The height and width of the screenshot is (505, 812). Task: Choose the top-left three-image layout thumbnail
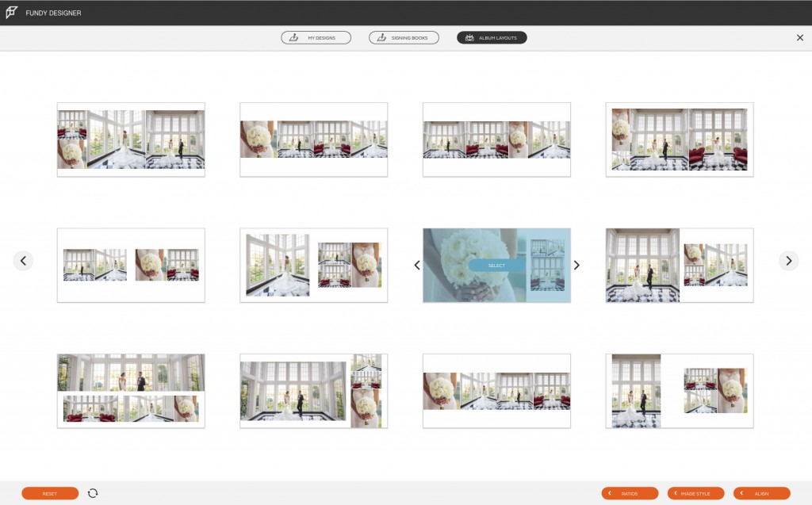(x=131, y=139)
